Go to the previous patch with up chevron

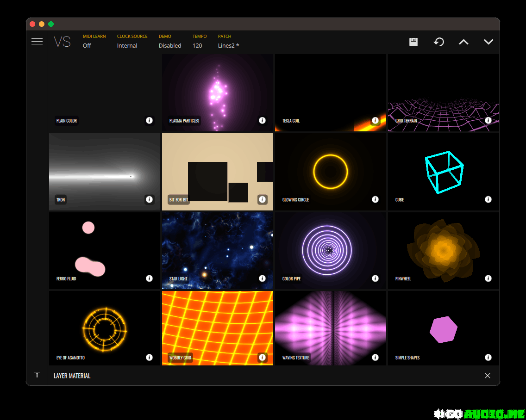(463, 42)
